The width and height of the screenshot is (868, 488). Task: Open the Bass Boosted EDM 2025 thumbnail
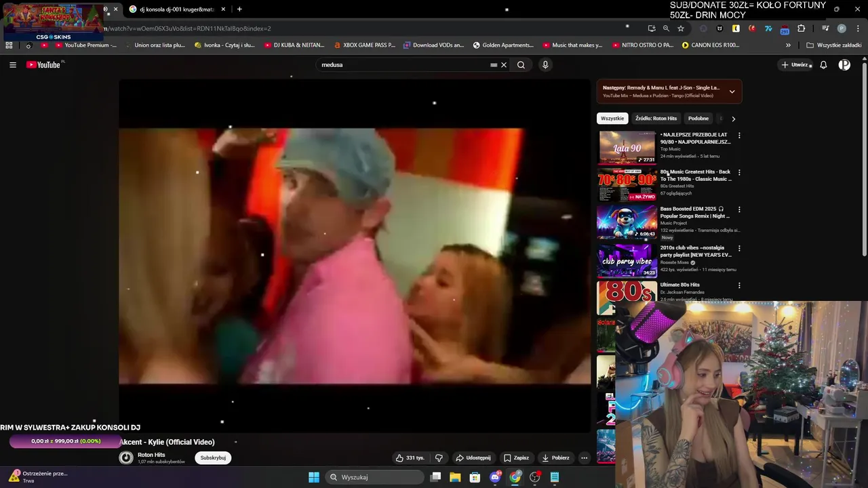click(x=627, y=222)
